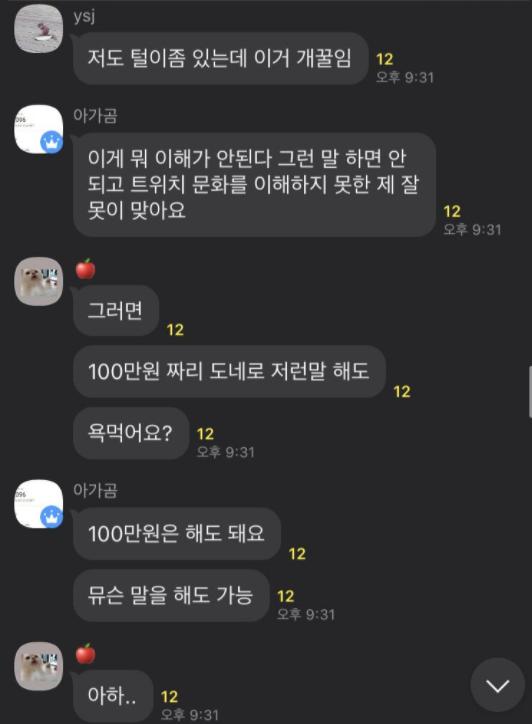
Task: Click the crown badge on second 아가곰 avatar
Action: (51, 517)
